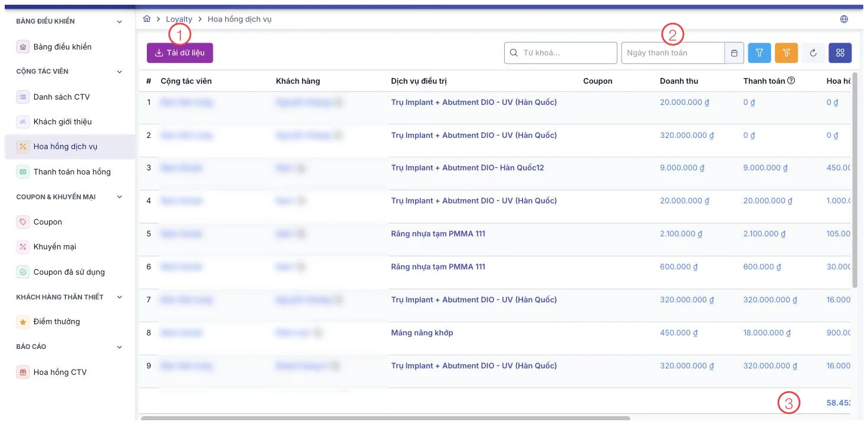
Task: Select Hoa hồng dịch vụ in the sidebar
Action: click(x=70, y=147)
